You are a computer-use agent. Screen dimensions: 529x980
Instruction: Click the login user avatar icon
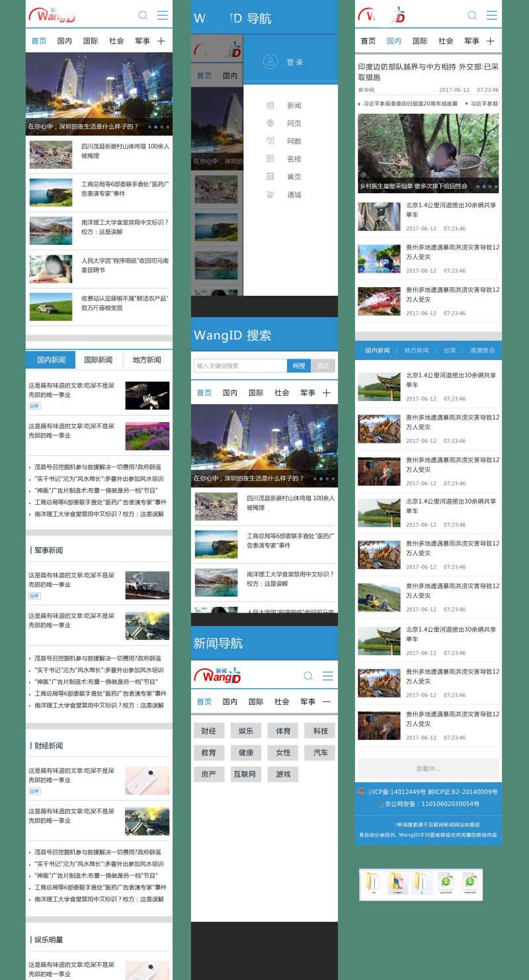coord(270,62)
